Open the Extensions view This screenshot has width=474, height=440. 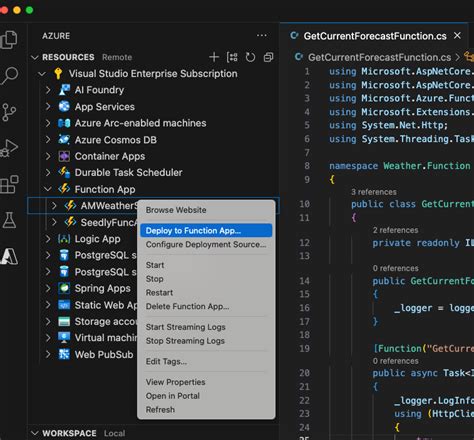tap(9, 184)
